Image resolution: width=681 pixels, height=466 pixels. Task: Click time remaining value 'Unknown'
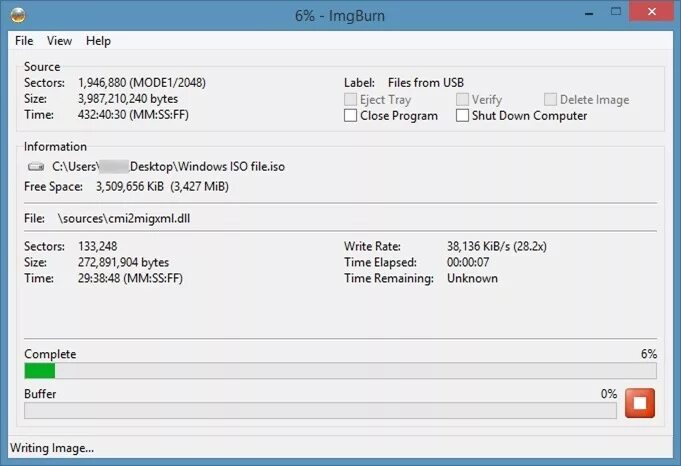(x=473, y=278)
